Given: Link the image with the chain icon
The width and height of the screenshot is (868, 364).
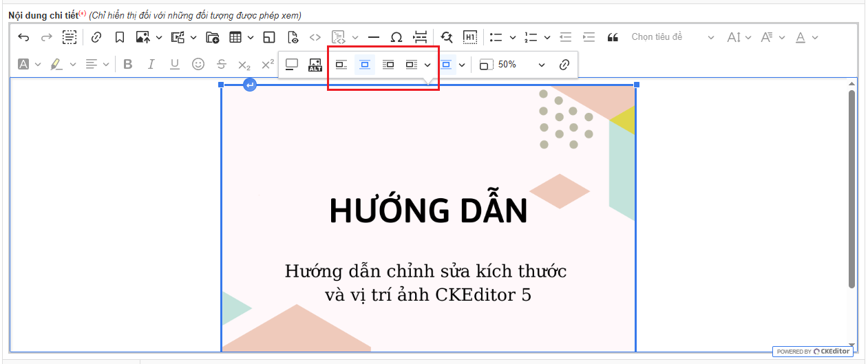Looking at the screenshot, I should tap(564, 65).
